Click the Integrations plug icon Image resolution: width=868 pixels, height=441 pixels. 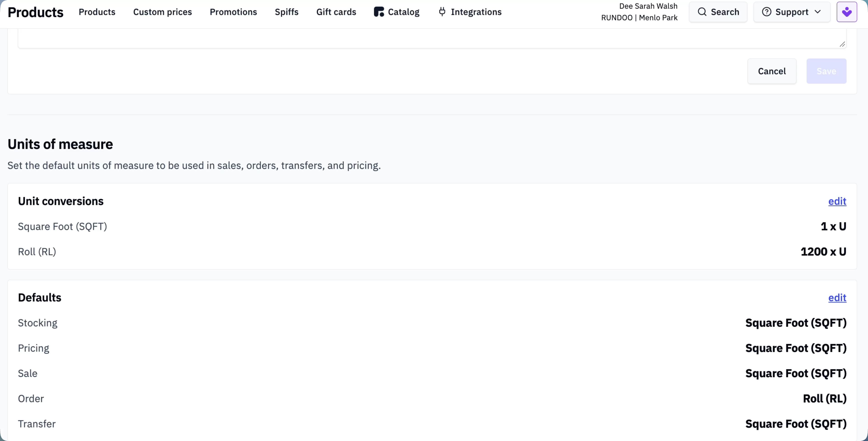(442, 12)
